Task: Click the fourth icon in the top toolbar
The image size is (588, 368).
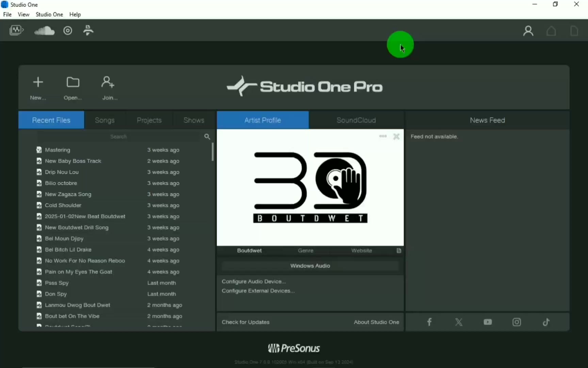Action: coord(88,31)
